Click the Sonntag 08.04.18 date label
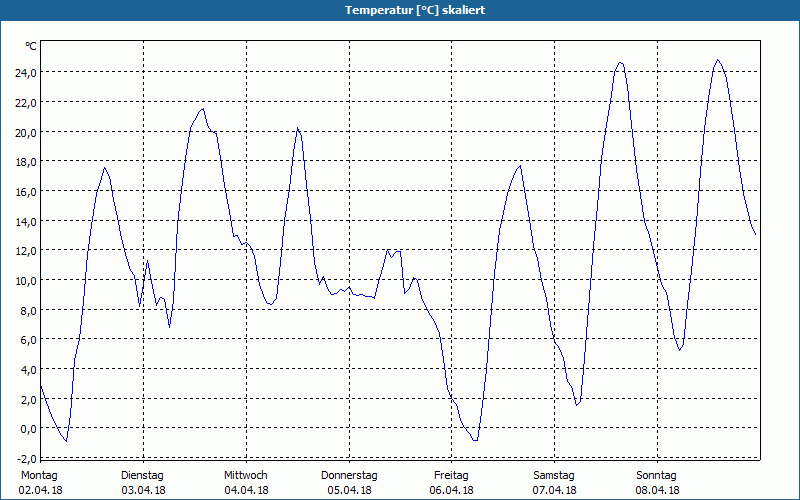The height and width of the screenshot is (500, 800). (x=657, y=483)
